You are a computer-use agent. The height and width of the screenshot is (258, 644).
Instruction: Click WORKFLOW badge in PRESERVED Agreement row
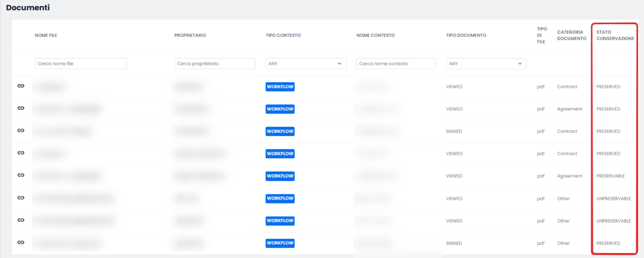click(280, 109)
